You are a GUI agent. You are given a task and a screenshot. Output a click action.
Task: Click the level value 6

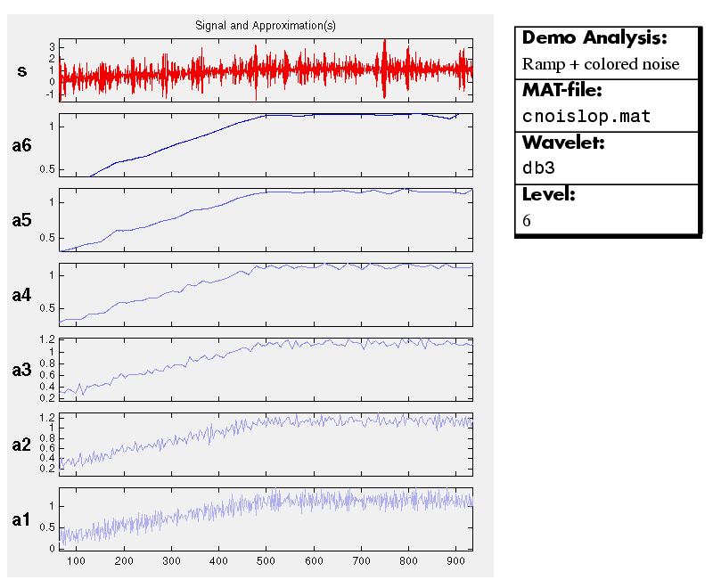click(x=528, y=220)
